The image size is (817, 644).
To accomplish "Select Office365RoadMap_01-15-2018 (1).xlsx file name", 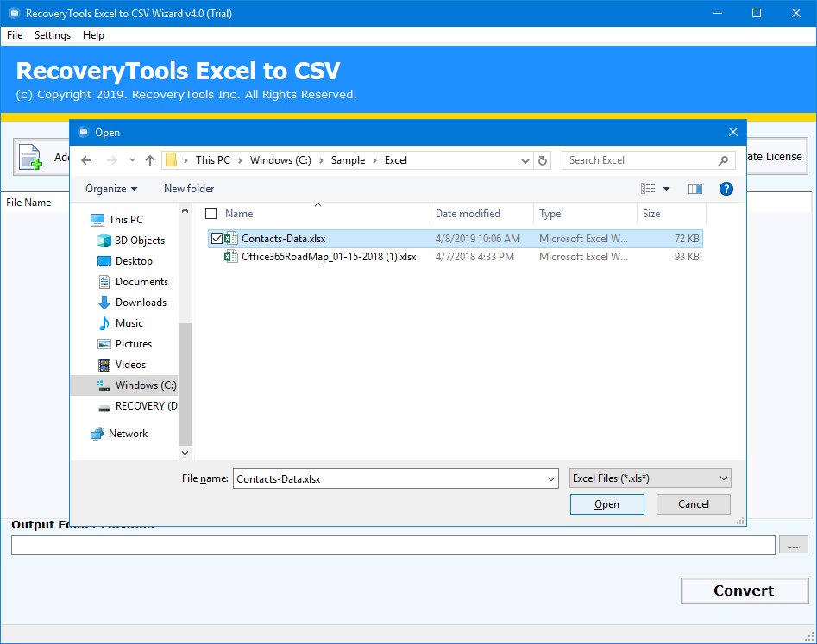I will click(x=329, y=257).
